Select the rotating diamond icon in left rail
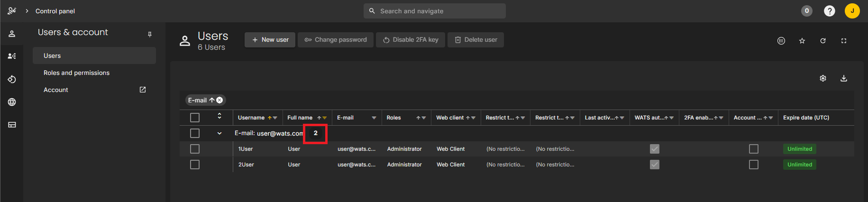The image size is (868, 202). point(12,79)
